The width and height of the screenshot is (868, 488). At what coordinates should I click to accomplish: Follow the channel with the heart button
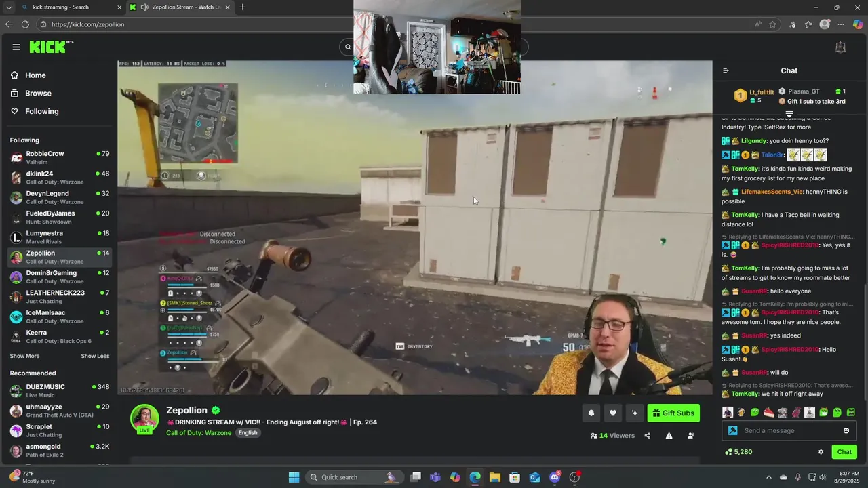tap(612, 413)
